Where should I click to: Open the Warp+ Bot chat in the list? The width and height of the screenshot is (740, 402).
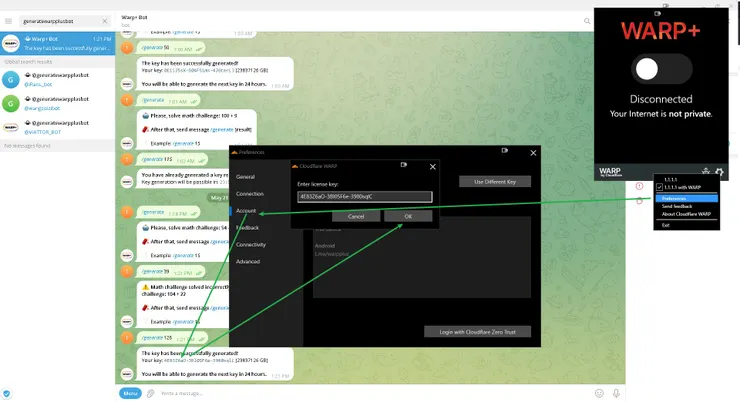click(57, 43)
